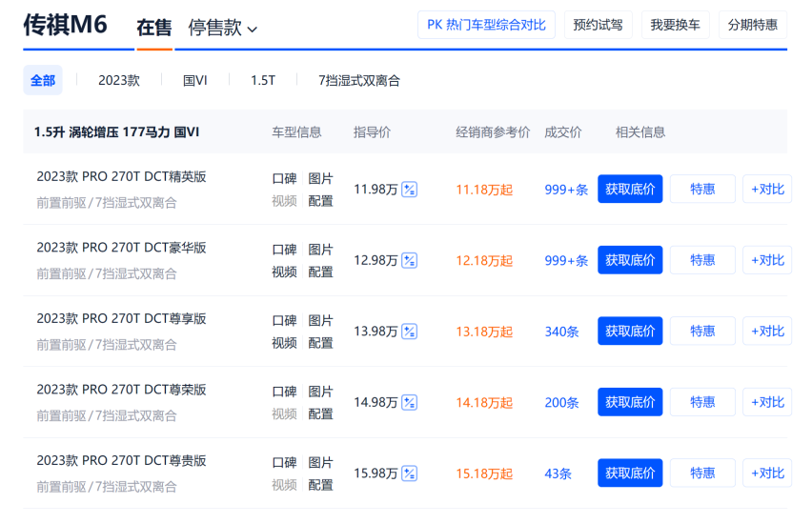The image size is (812, 524).
Task: Open price calculator icon beside 11.98万
Action: tap(409, 190)
